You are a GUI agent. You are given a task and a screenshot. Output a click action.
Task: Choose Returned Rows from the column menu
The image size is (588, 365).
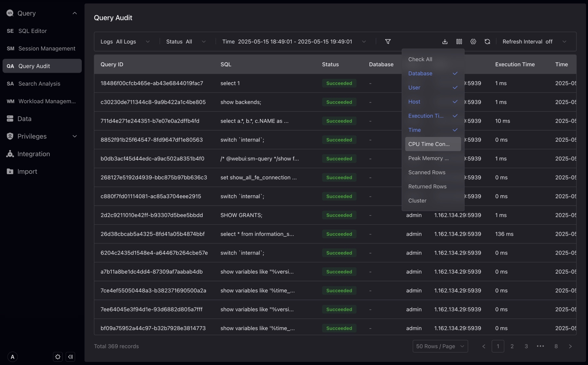(x=427, y=187)
